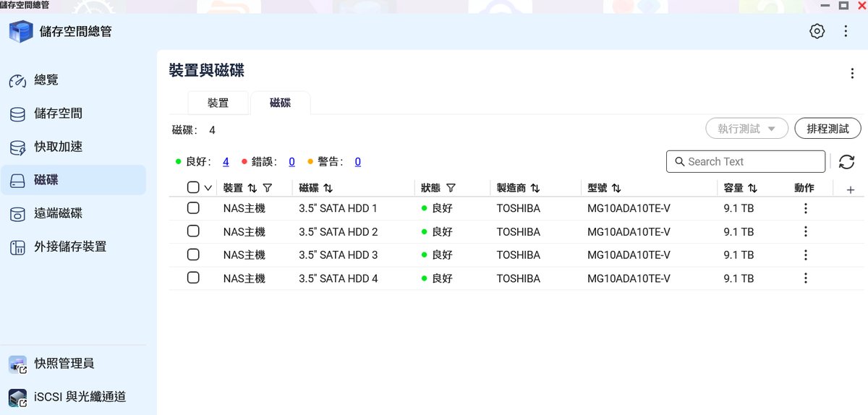The height and width of the screenshot is (415, 868).
Task: Go to 儲存空間 in sidebar
Action: tap(58, 114)
